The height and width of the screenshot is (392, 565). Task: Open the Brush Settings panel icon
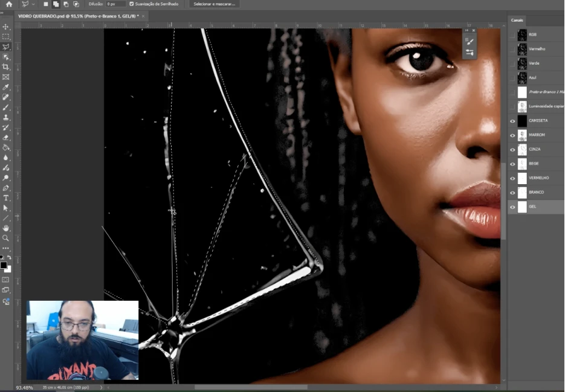[x=470, y=41]
